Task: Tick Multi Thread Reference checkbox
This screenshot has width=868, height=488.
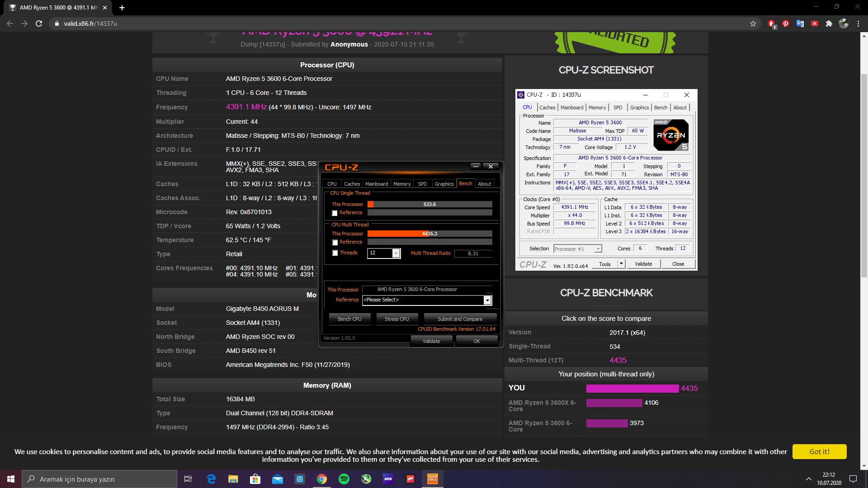Action: click(335, 243)
